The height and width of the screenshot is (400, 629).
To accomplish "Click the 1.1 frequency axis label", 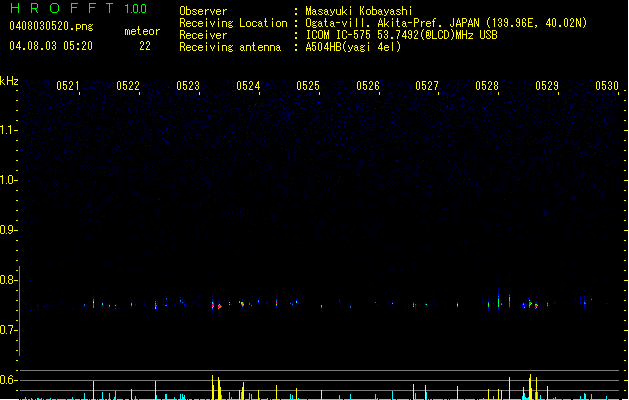I will tap(7, 130).
